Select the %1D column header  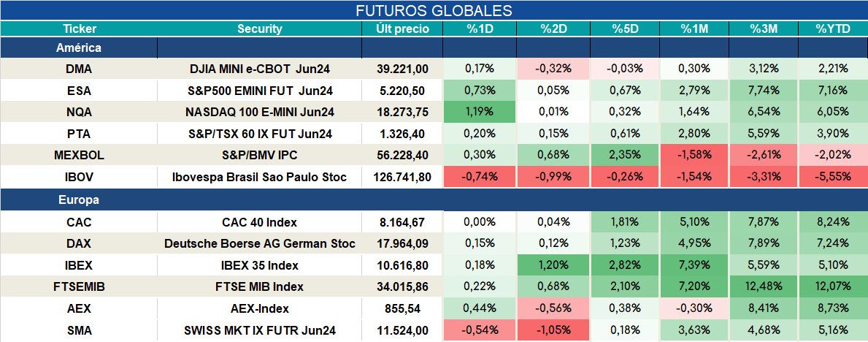pos(480,29)
